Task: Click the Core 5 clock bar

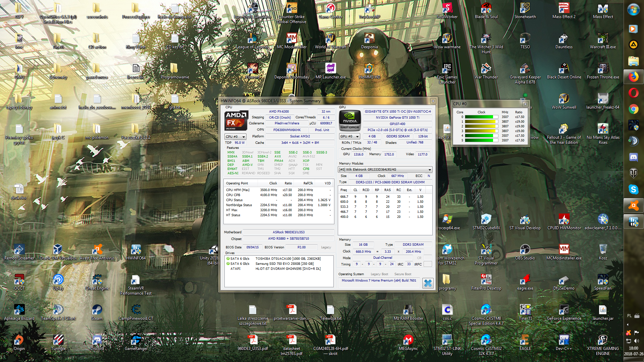Action: (x=481, y=140)
